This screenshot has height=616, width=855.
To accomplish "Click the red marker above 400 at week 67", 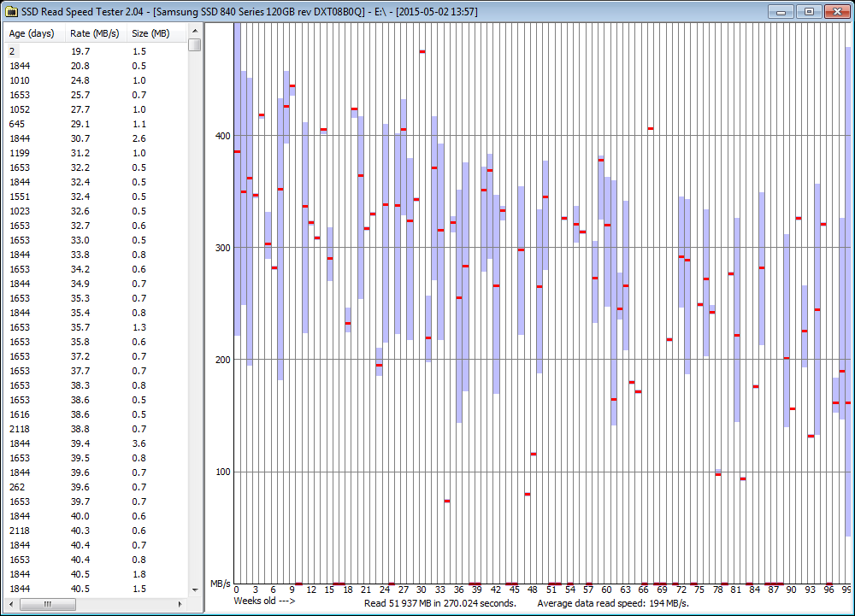I will [x=651, y=128].
